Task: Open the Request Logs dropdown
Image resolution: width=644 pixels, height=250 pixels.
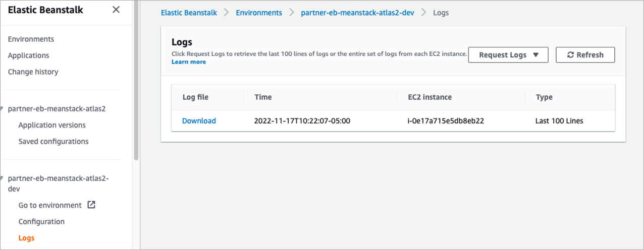Action: [508, 55]
